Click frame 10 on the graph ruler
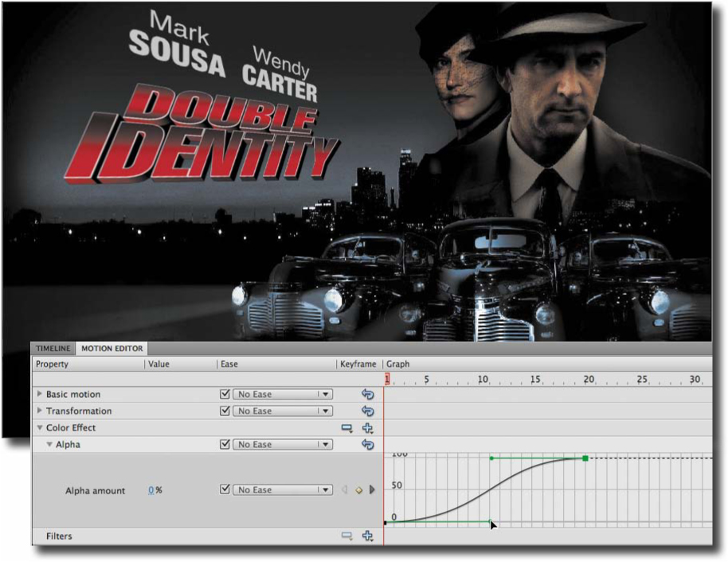This screenshot has width=728, height=562. [483, 379]
